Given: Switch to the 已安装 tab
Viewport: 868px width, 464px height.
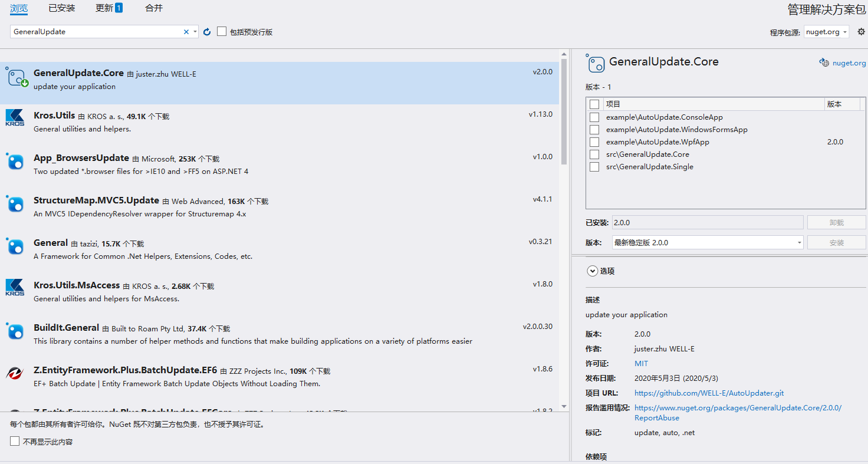Looking at the screenshot, I should tap(61, 8).
